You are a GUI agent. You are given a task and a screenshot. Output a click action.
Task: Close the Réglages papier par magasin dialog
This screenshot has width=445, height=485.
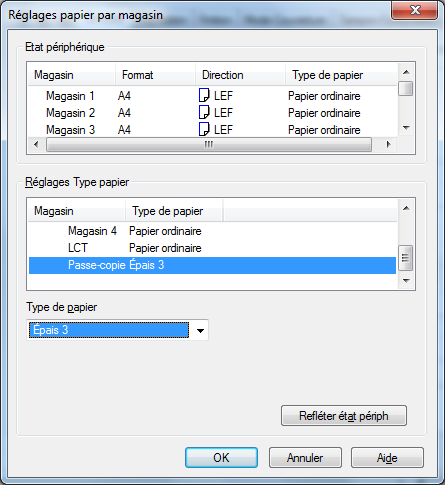[415, 10]
